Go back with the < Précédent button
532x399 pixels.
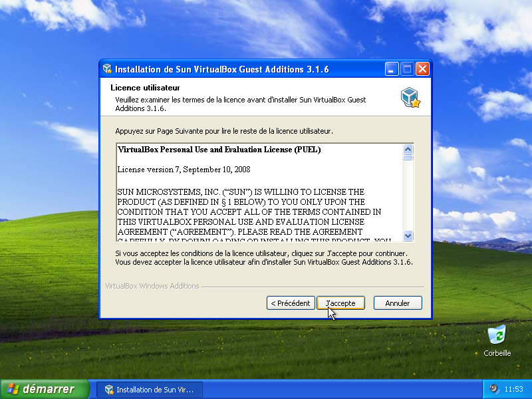click(290, 303)
